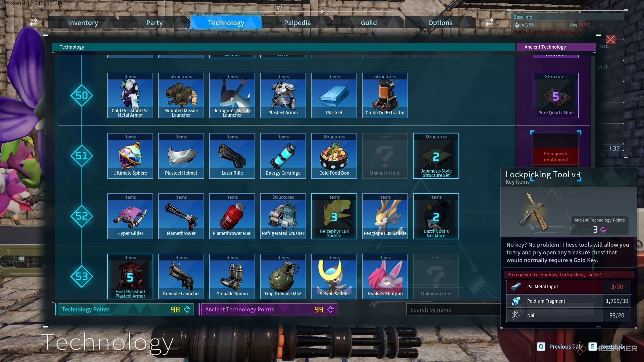The width and height of the screenshot is (644, 362).
Task: Switch to the Palpedia tab
Action: click(297, 22)
